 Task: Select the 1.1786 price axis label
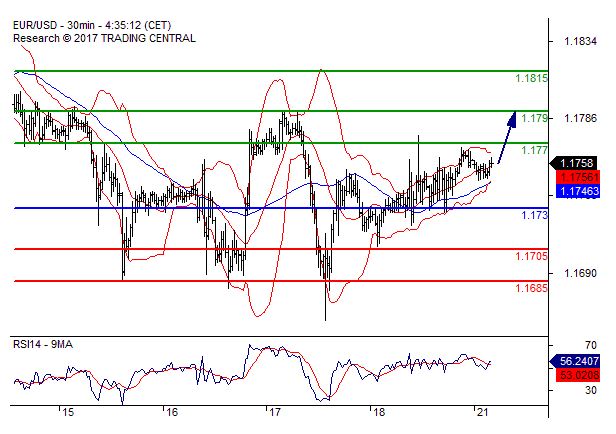pyautogui.click(x=580, y=118)
